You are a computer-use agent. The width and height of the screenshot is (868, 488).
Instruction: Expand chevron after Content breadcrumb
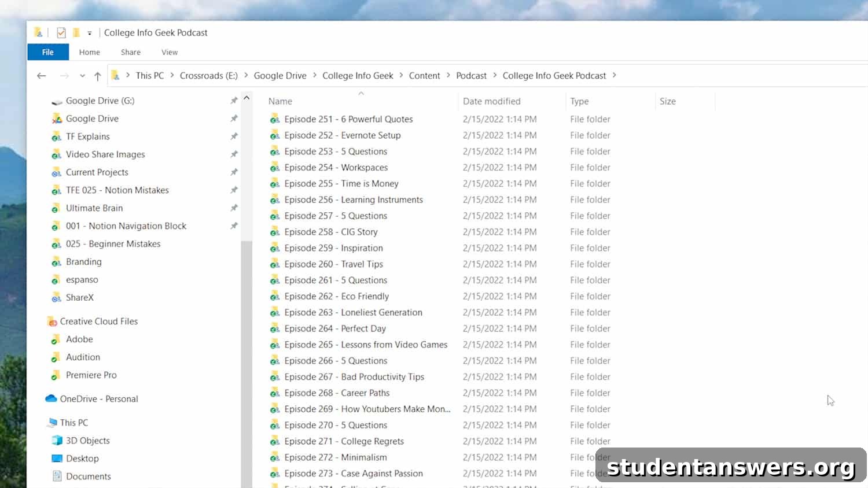pos(448,75)
